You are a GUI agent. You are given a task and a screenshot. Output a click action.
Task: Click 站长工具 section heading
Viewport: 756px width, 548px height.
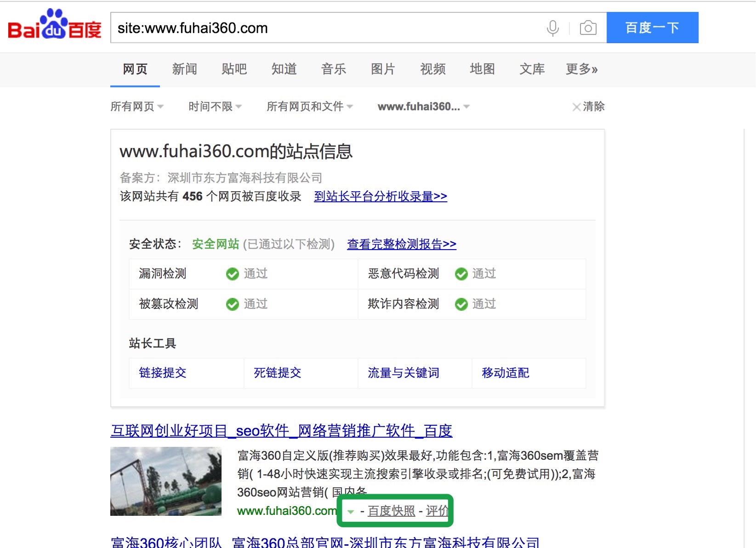tap(153, 343)
